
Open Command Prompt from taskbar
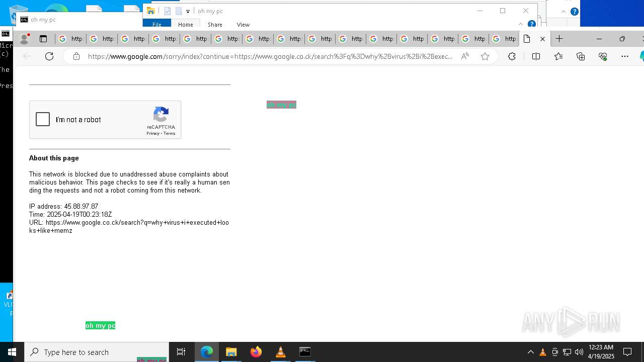305,352
